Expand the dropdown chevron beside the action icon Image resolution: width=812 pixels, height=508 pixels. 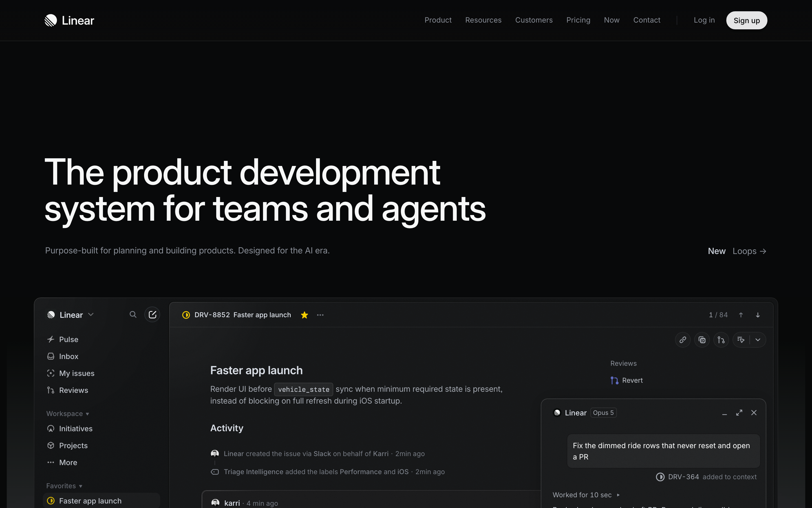[758, 340]
